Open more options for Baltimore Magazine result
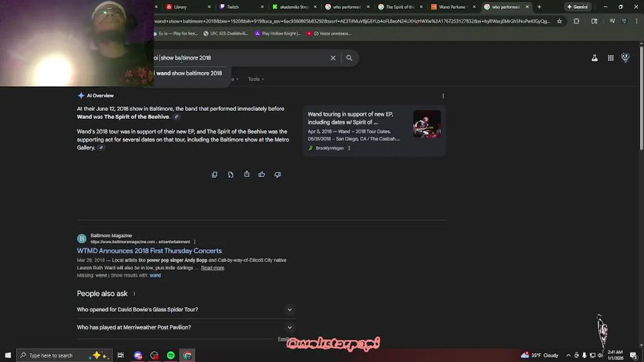This screenshot has width=644, height=362. click(195, 242)
